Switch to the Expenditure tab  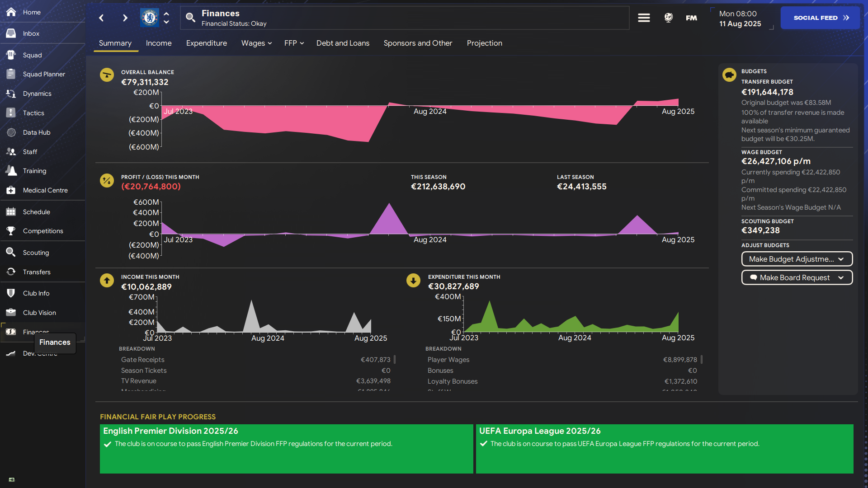[x=206, y=43]
